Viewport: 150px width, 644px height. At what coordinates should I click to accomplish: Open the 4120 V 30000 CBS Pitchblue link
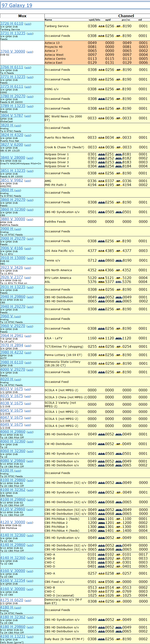pos(13,522)
